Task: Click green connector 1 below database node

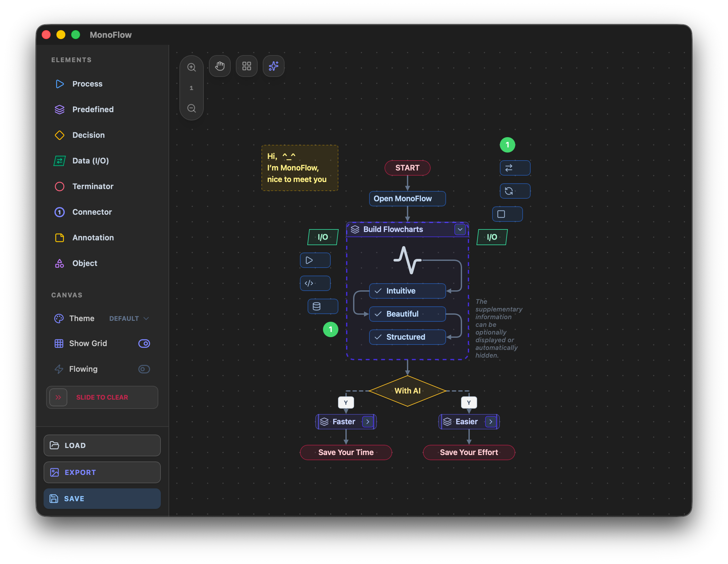Action: pyautogui.click(x=330, y=329)
